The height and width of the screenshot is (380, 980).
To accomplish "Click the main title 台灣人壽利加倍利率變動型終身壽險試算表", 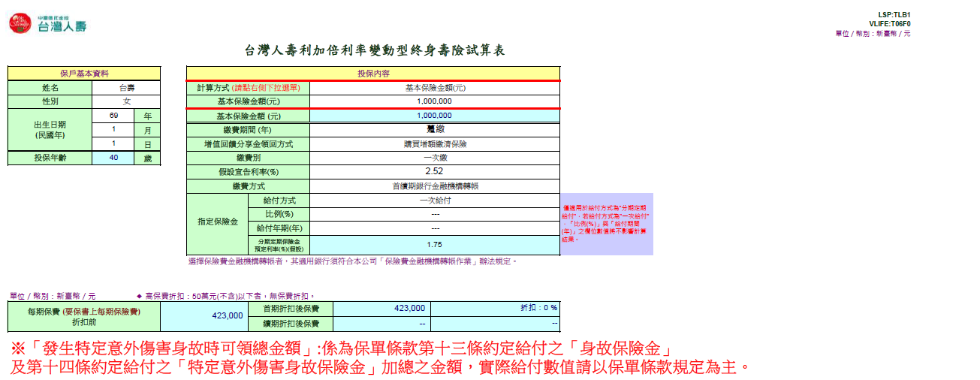I will (375, 50).
